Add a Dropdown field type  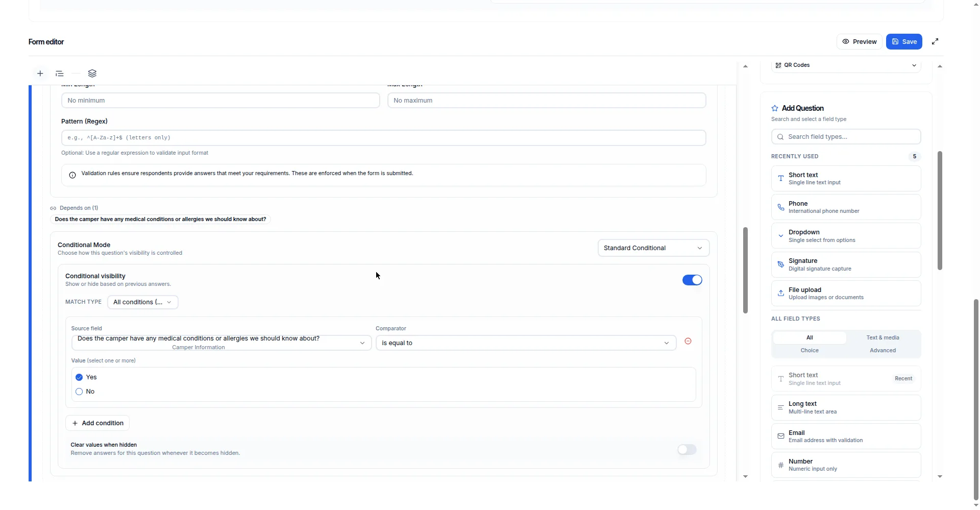click(x=846, y=236)
